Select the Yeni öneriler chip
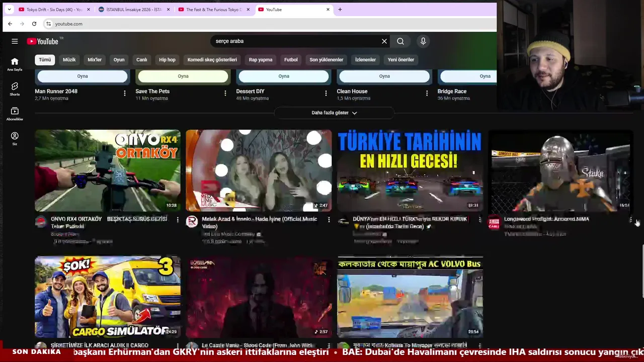 click(x=401, y=60)
